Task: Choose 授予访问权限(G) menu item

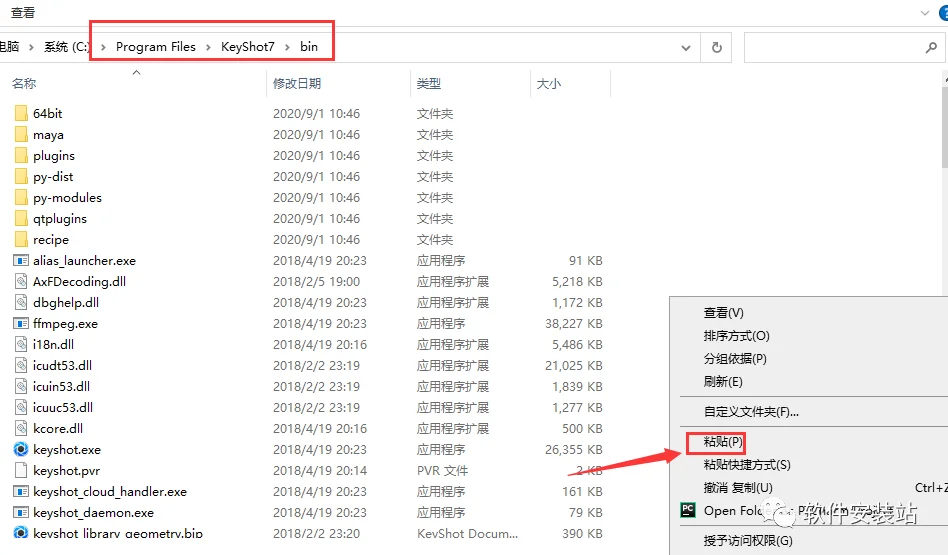Action: (748, 540)
